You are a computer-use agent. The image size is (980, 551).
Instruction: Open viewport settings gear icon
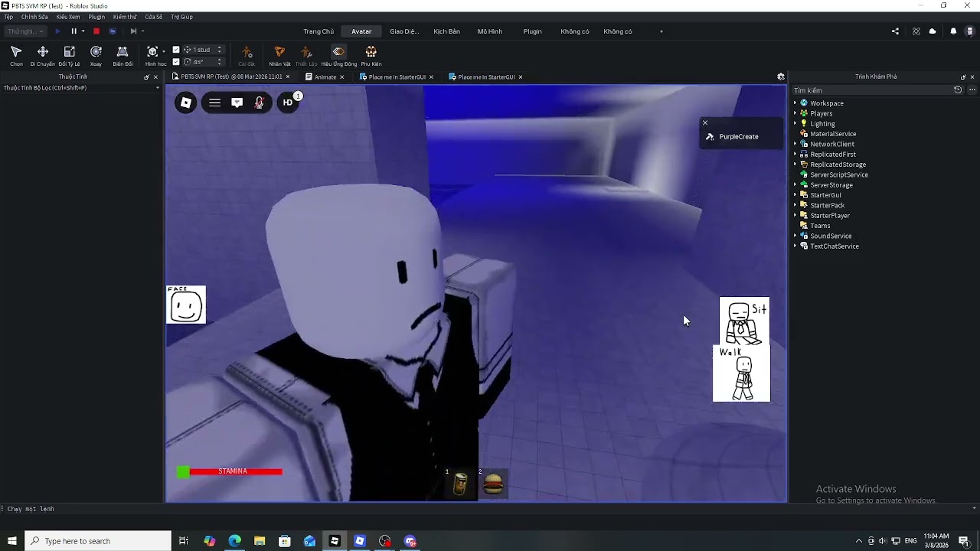pos(781,77)
